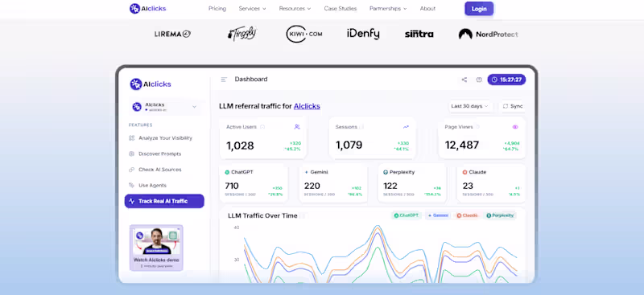Click the Check AI Sources link icon

click(x=132, y=170)
